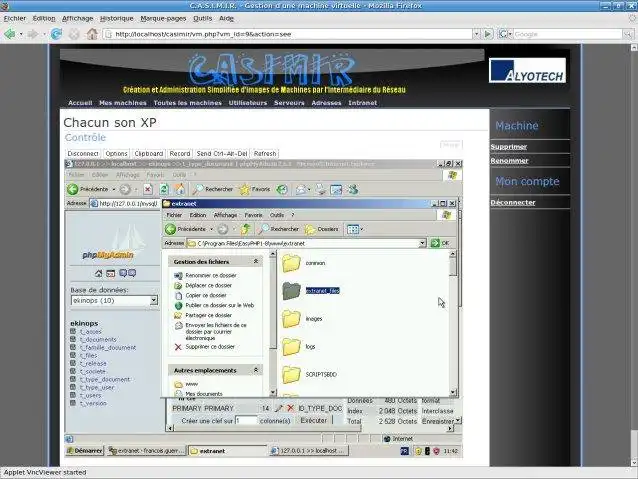638x479 pixels.
Task: Click Précédente back icon in Internet Explorer window
Action: [73, 189]
